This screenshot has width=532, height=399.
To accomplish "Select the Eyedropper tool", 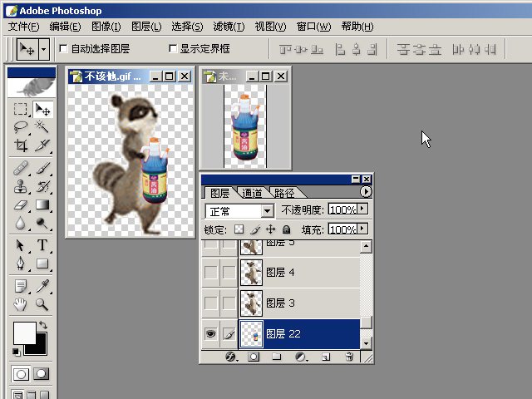I will coord(42,286).
